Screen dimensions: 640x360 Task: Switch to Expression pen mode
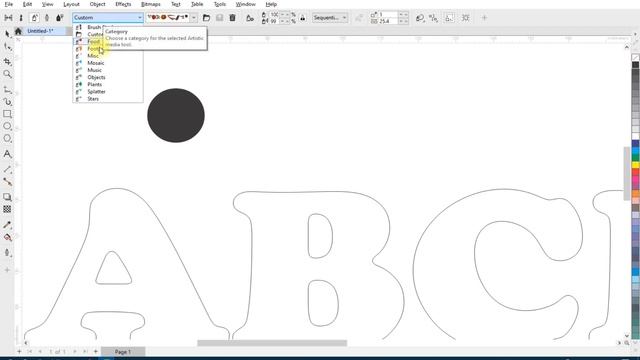[x=60, y=18]
